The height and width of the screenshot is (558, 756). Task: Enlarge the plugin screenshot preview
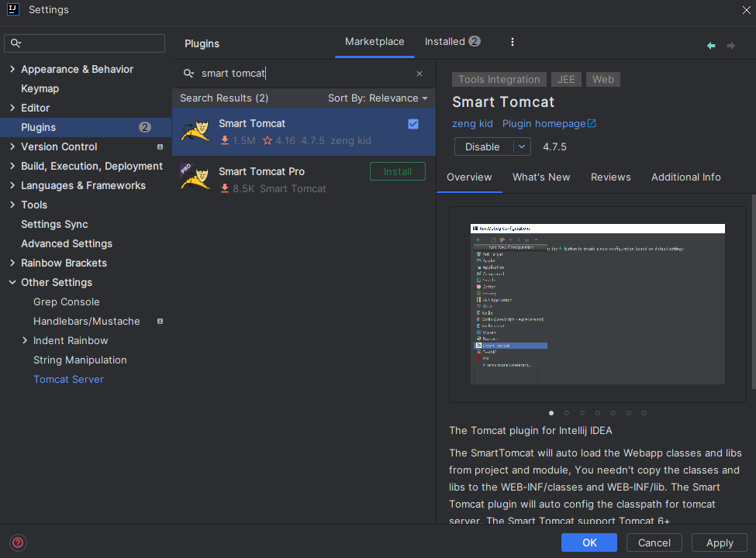[x=597, y=304]
